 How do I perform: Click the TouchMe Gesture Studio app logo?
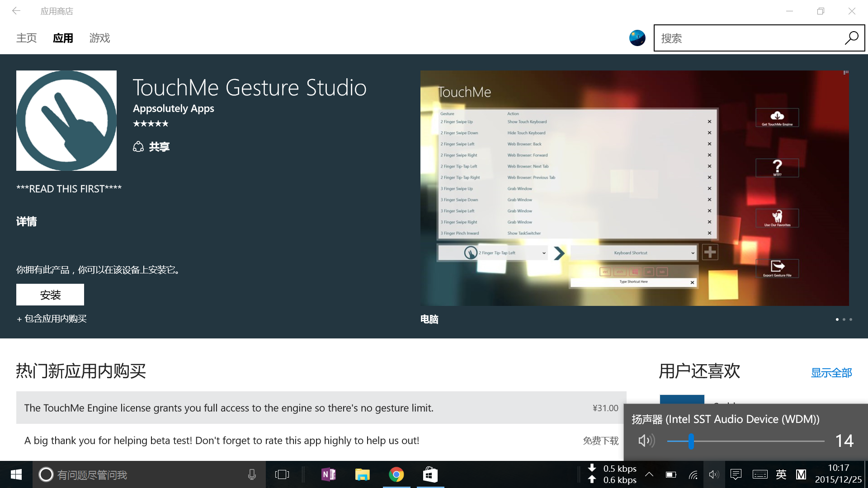point(66,121)
